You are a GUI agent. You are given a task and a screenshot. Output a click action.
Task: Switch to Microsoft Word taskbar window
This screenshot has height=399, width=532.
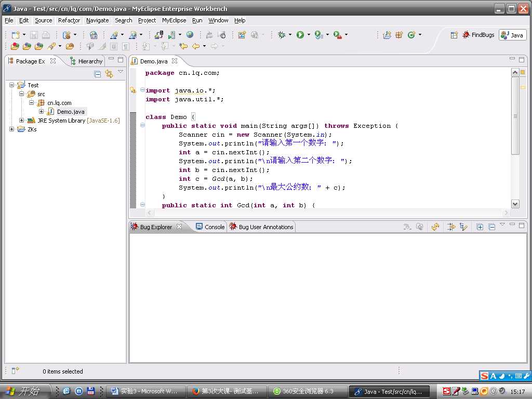coord(146,391)
